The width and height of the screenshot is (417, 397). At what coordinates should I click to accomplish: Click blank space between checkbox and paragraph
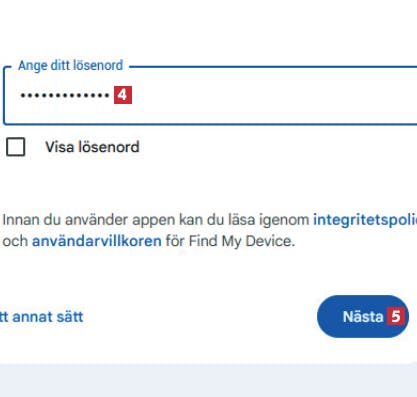click(x=208, y=183)
